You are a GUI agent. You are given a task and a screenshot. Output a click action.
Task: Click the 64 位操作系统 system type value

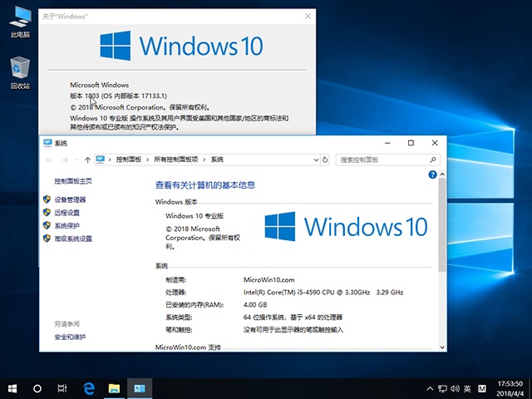(293, 318)
